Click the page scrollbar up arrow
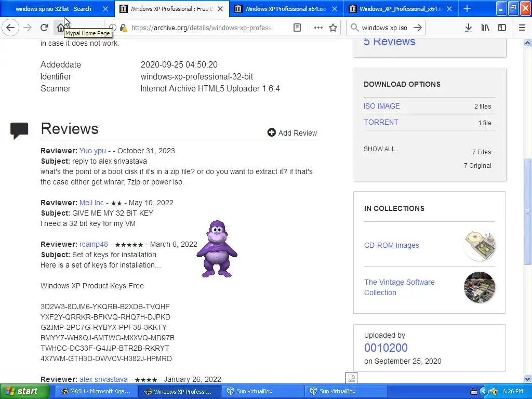Screen dimensions: 532x399 coord(527,43)
